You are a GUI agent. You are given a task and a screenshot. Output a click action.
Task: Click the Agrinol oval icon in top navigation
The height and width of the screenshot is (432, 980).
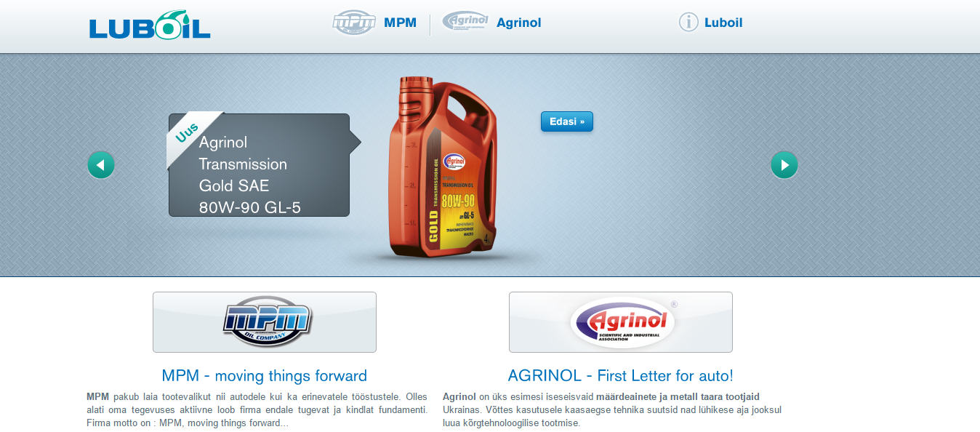coord(465,22)
